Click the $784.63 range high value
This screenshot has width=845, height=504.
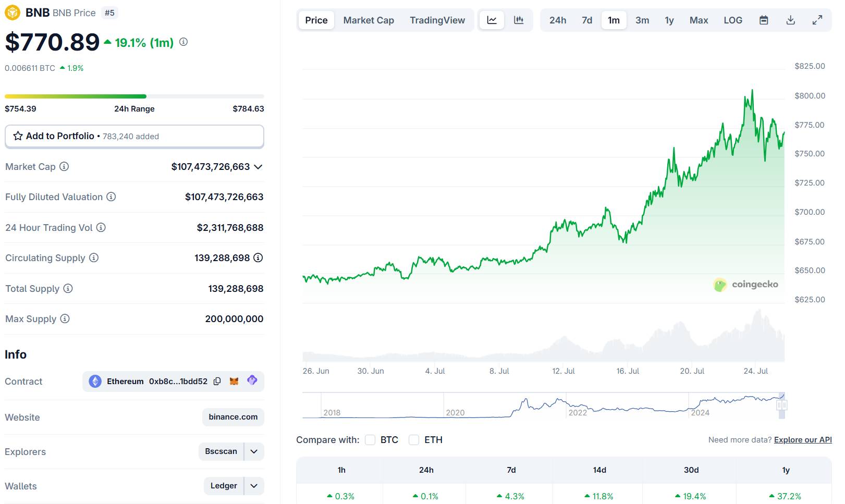[x=248, y=109]
